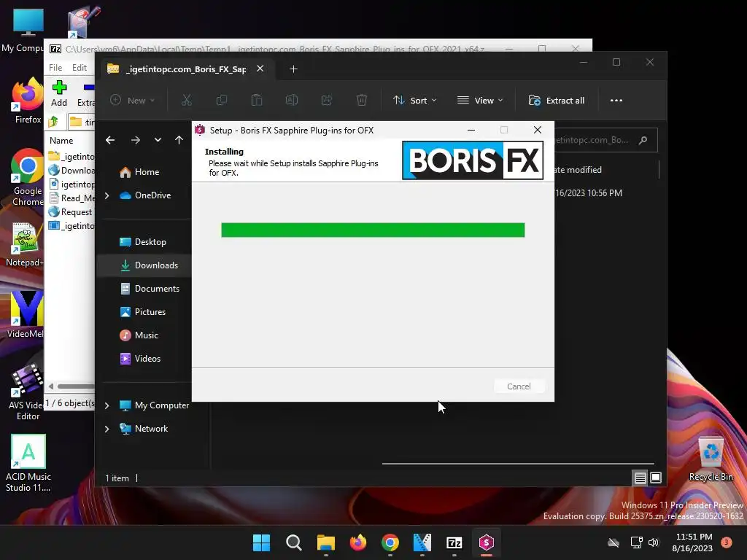Switch Explorer to details view layout
This screenshot has width=747, height=560.
click(640, 478)
